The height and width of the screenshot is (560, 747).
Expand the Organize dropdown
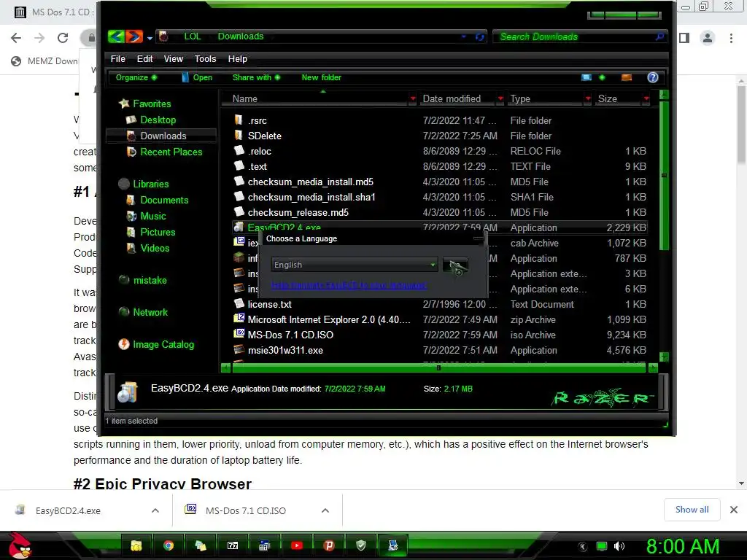[x=136, y=77]
